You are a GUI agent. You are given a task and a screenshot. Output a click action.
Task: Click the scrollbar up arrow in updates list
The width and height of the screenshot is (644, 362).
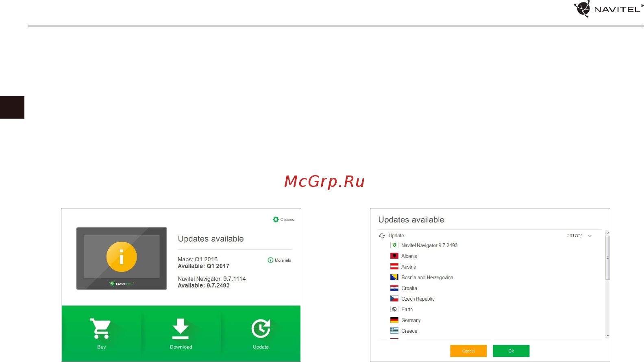point(608,233)
